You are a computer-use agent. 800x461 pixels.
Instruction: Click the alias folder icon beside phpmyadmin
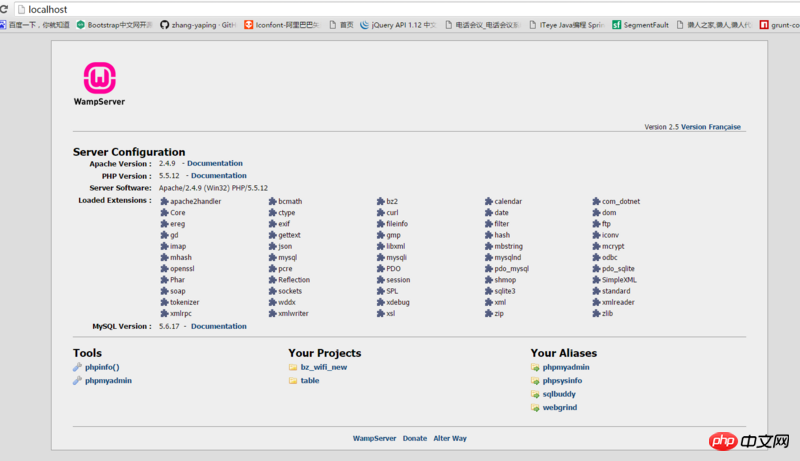point(535,367)
